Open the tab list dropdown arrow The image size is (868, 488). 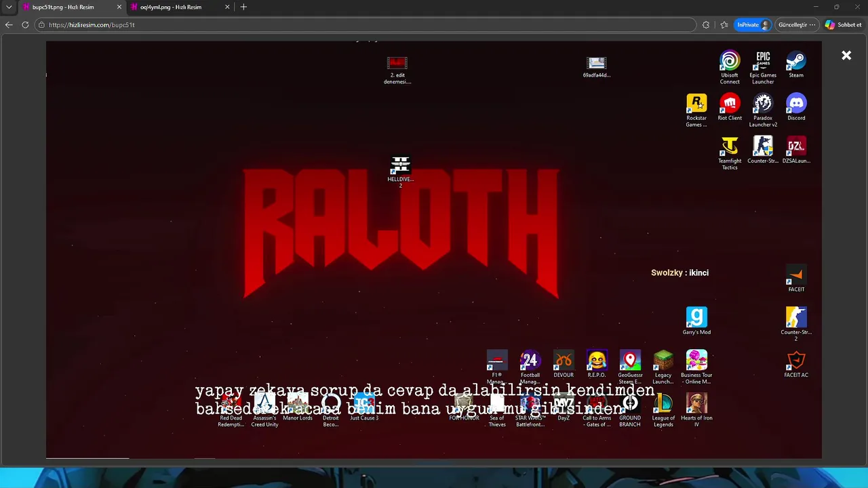(x=9, y=7)
